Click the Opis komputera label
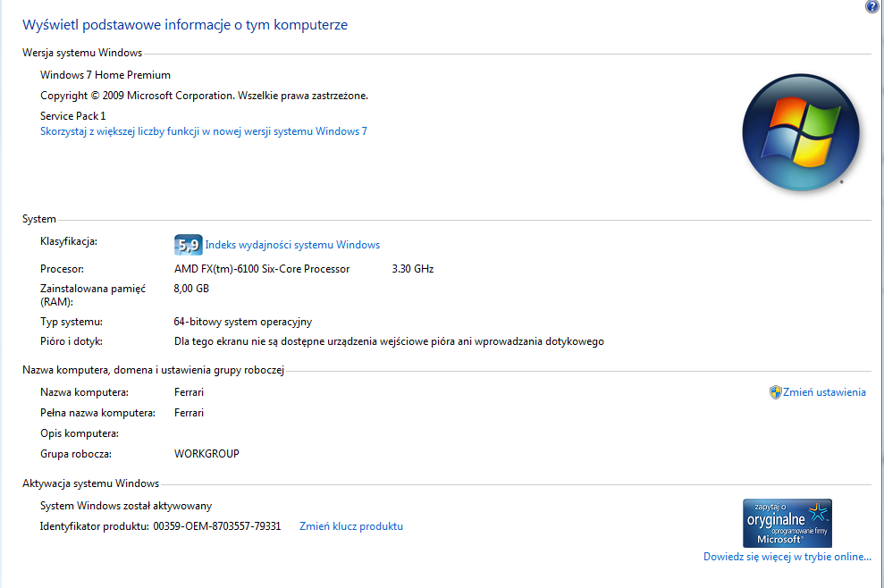The height and width of the screenshot is (588, 884). [80, 433]
